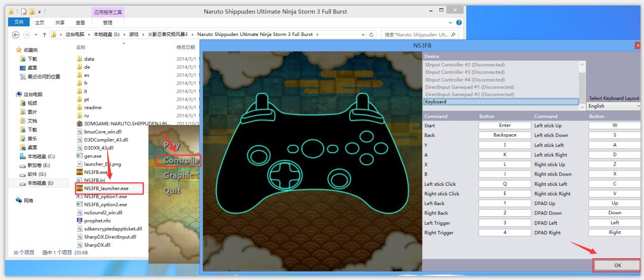
Task: Switch to the 查看 ribbon tab
Action: tap(80, 22)
